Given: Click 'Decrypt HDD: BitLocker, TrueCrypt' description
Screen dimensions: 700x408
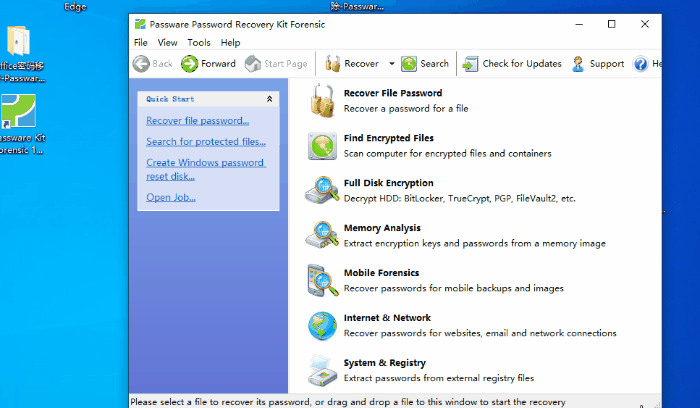Looking at the screenshot, I should pos(459,199).
